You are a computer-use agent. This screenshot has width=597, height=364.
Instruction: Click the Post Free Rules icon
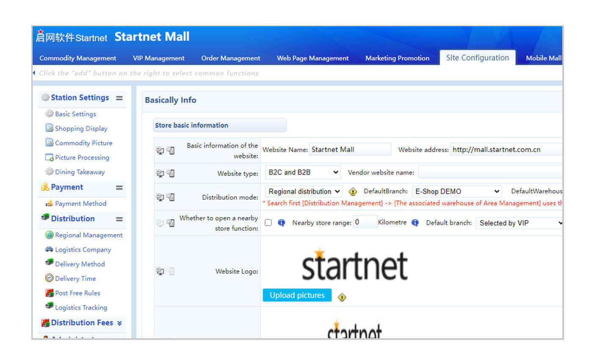pos(49,293)
